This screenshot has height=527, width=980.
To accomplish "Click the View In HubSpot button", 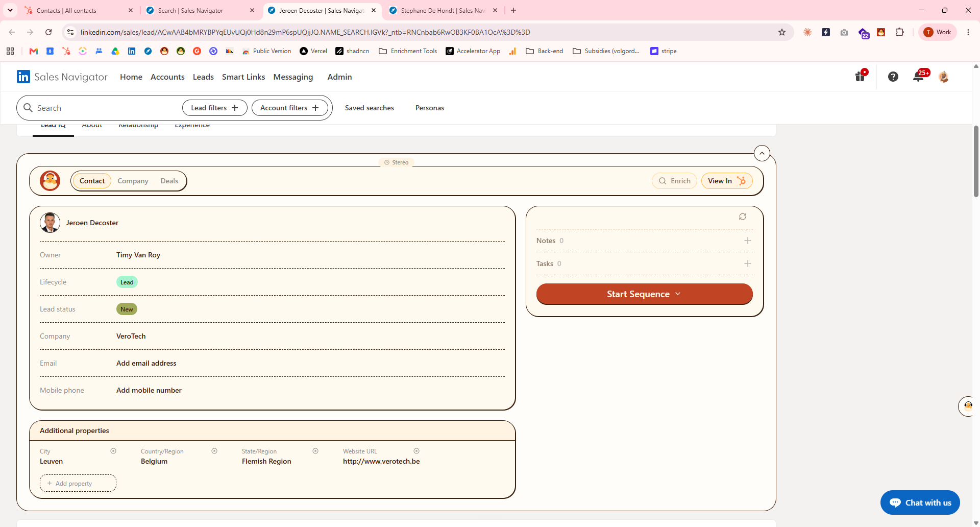I will 727,181.
